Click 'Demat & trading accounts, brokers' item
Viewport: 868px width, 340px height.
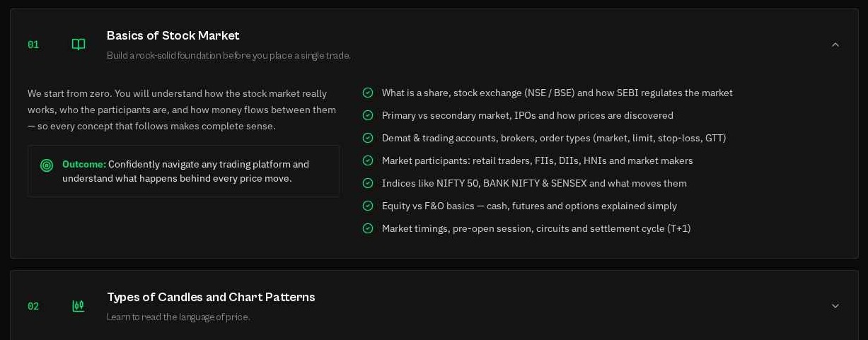[554, 138]
